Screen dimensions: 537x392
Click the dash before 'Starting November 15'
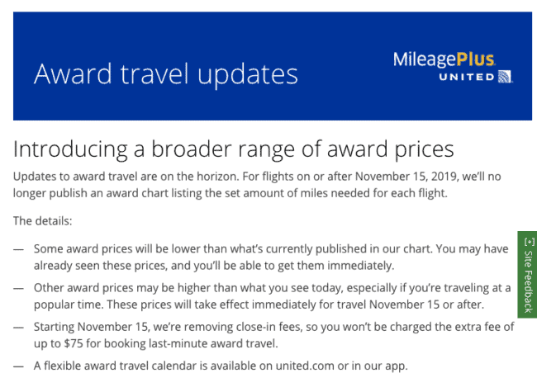click(18, 327)
